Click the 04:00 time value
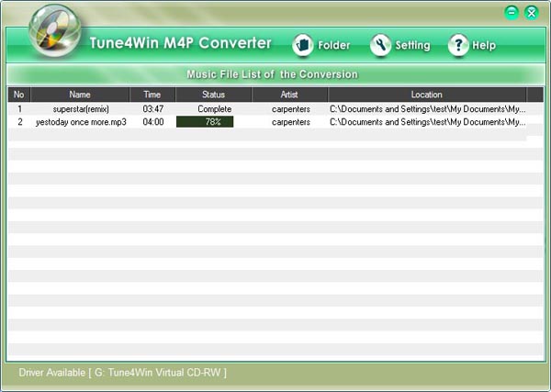Screen dimensions: 551x392 [153, 122]
